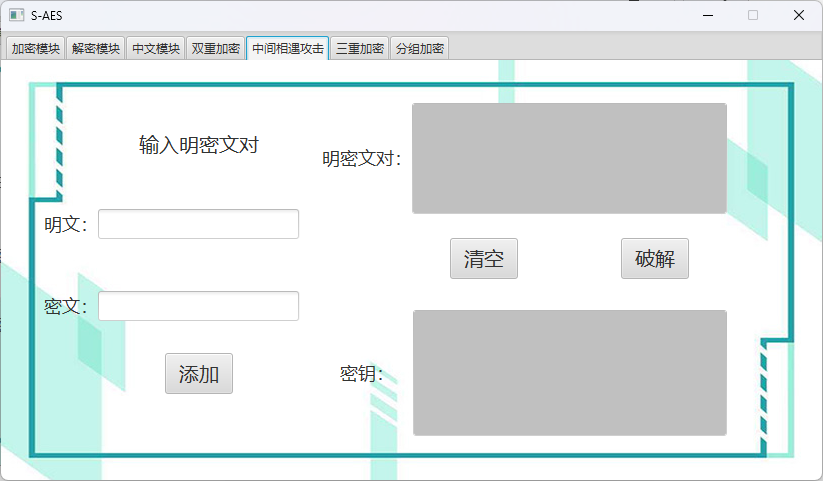Image resolution: width=823 pixels, height=481 pixels.
Task: Click the S-AES app icon in title bar
Action: click(x=16, y=15)
